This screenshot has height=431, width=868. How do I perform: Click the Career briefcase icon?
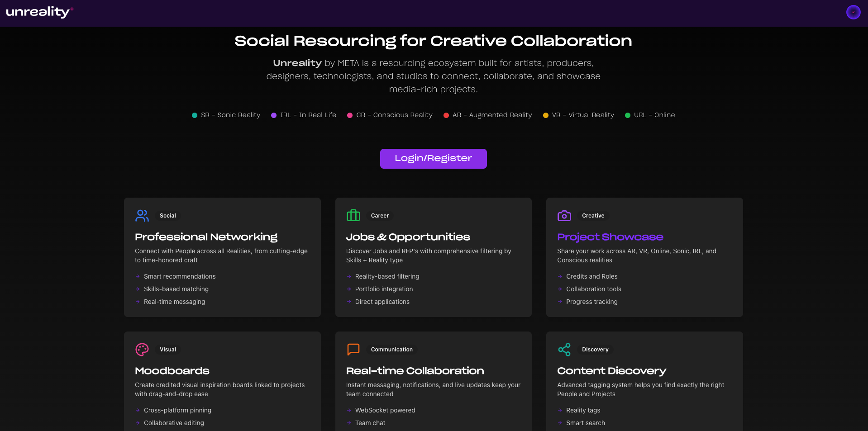coord(353,216)
